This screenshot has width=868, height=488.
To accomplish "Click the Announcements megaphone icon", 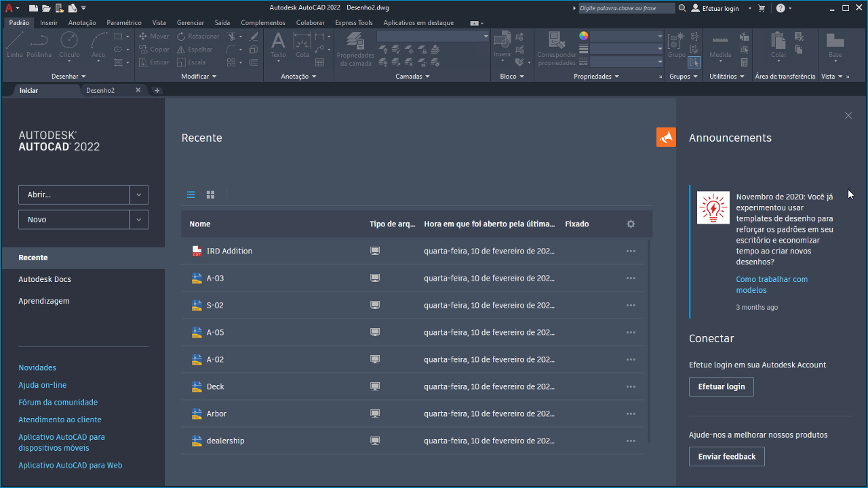I will click(666, 137).
